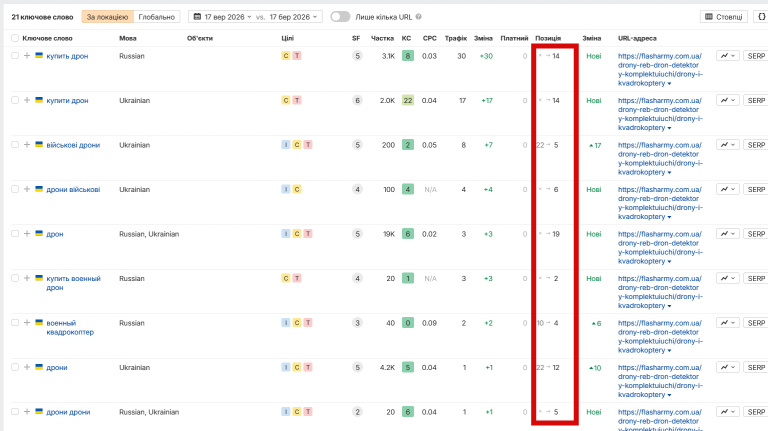The width and height of the screenshot is (768, 431).
Task: Click plus icon next to дрони військові
Action: 27,190
